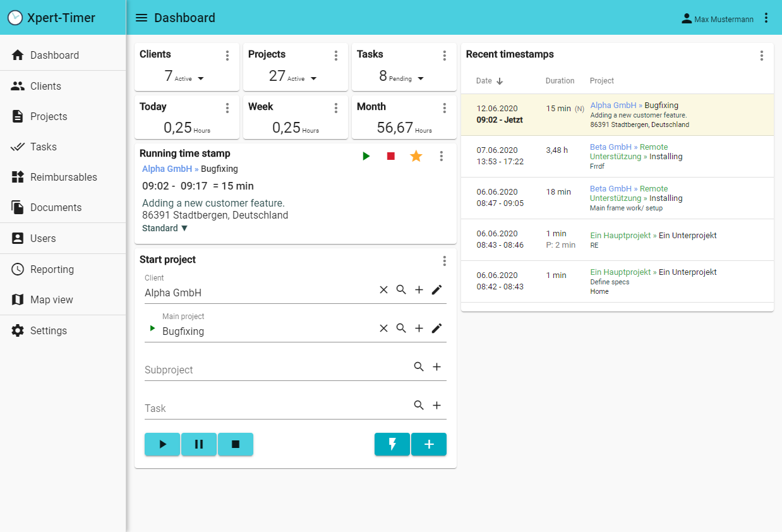Click the Start project stop button

(236, 444)
